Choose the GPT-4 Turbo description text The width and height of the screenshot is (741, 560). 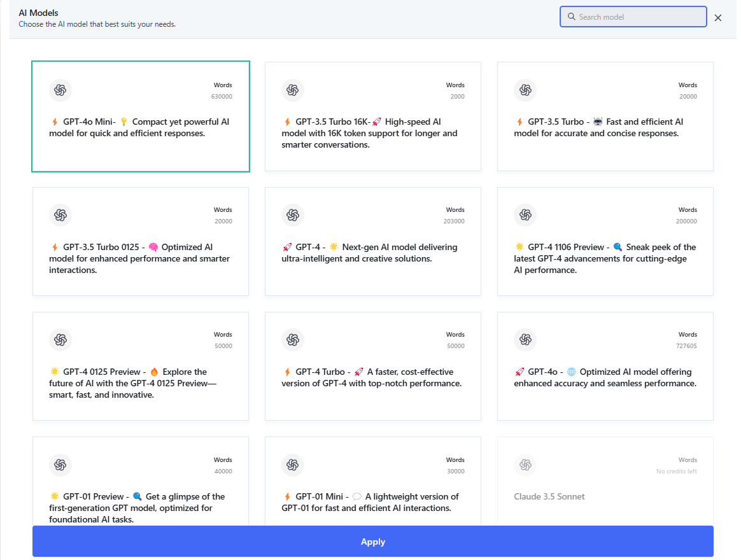pos(372,377)
